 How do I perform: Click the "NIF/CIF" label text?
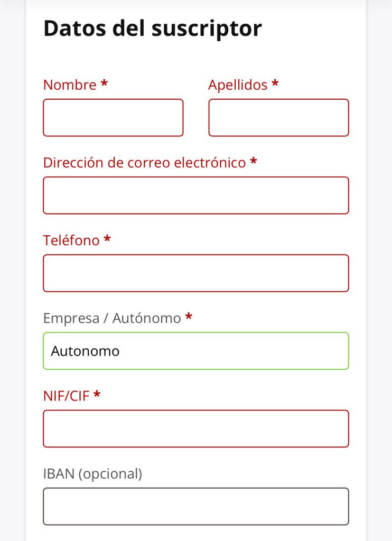click(67, 396)
